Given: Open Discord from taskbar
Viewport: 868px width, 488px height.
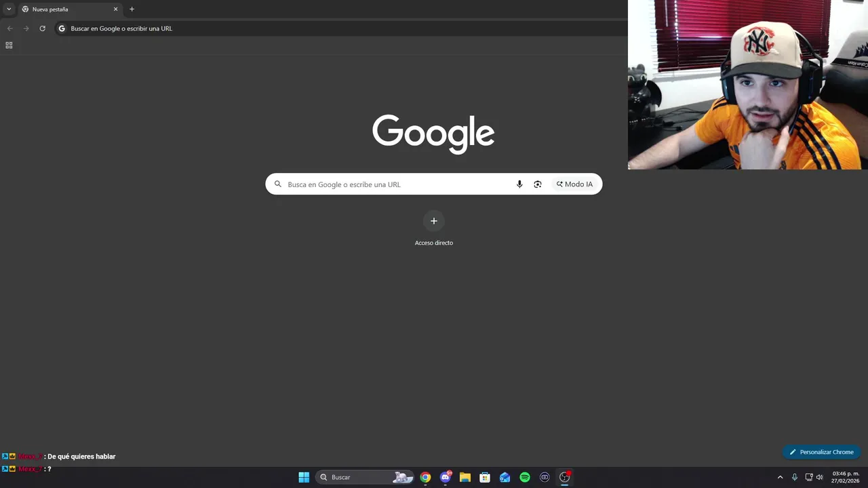Looking at the screenshot, I should 446,477.
